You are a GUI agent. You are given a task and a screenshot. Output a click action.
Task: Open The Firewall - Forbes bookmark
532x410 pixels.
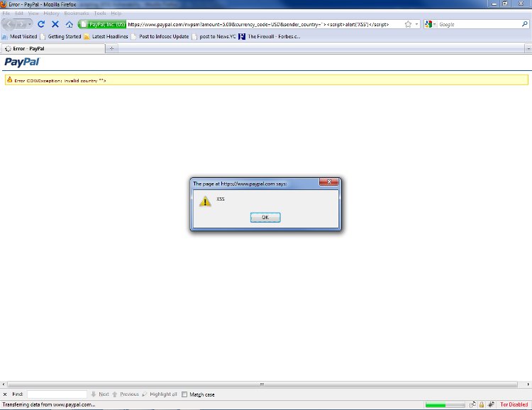pyautogui.click(x=270, y=36)
